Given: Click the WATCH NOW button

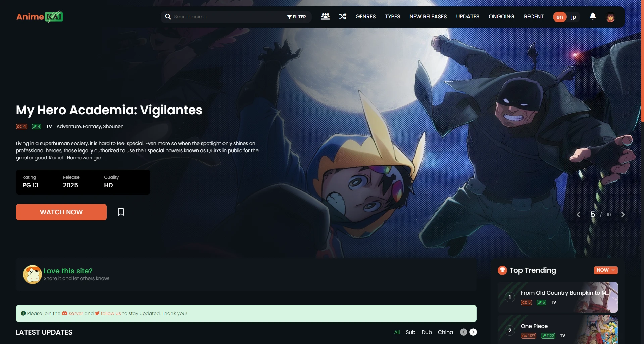Looking at the screenshot, I should pos(61,212).
